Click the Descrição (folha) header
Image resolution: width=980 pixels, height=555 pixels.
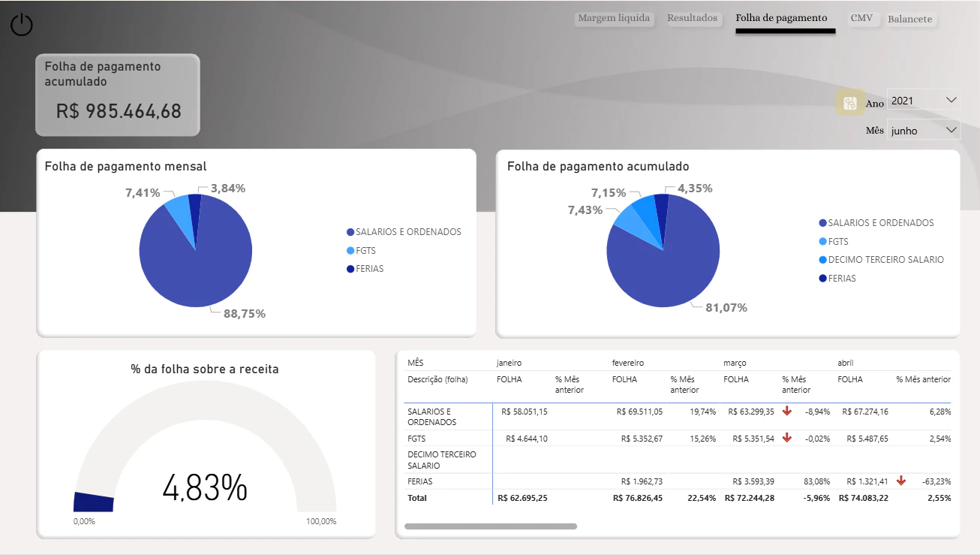pyautogui.click(x=437, y=379)
